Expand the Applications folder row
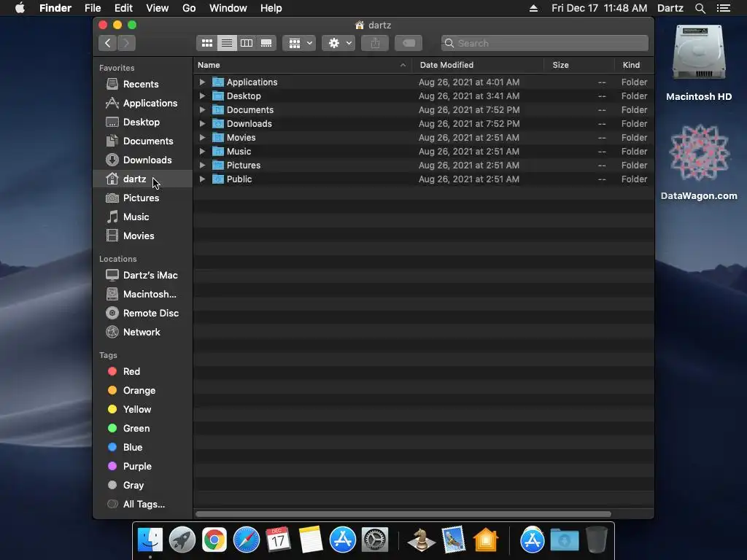Viewport: 747px width, 560px height. [202, 82]
